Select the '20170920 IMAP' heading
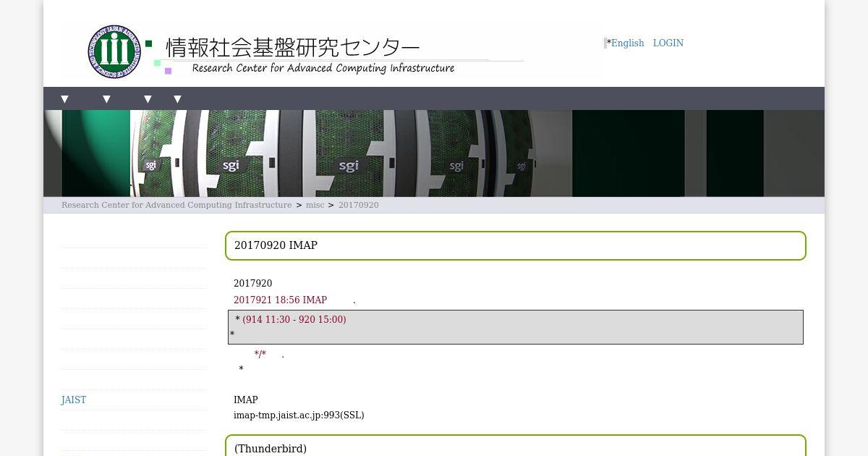 [276, 245]
